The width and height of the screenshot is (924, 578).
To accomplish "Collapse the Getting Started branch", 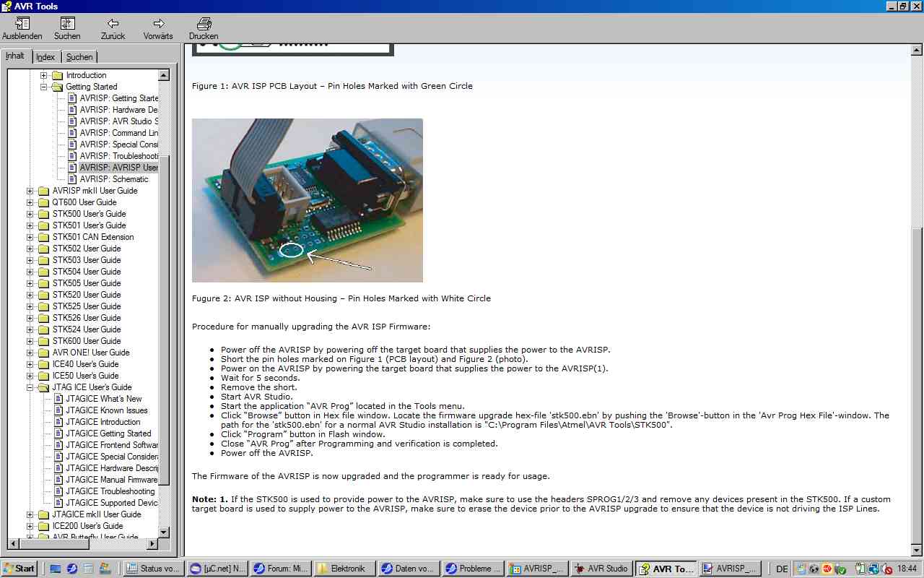I will click(x=45, y=86).
